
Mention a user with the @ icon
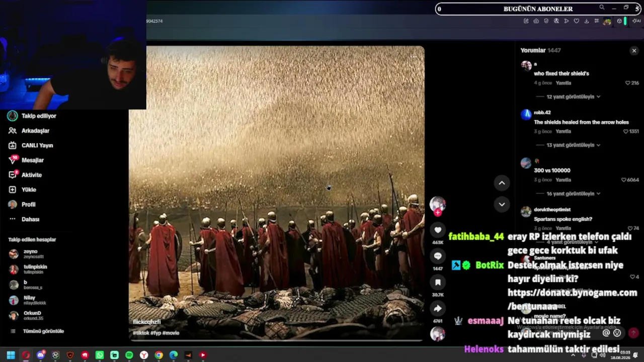[x=606, y=333]
